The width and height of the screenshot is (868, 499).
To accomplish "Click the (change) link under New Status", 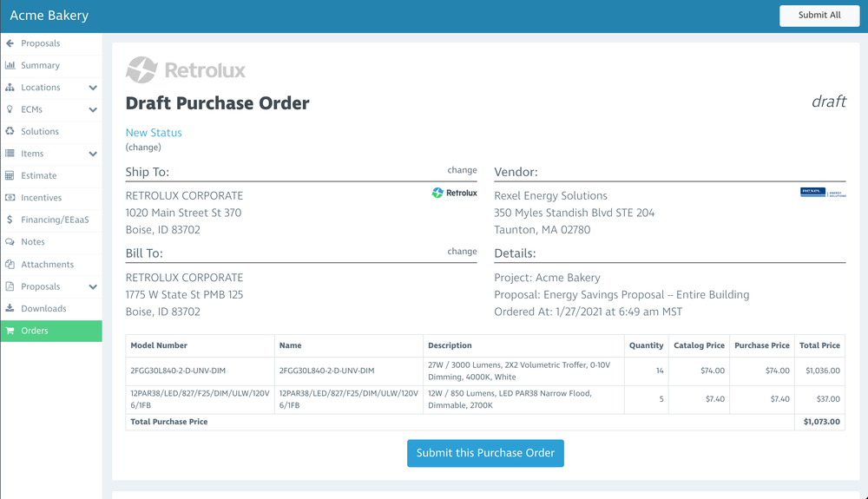I will pyautogui.click(x=143, y=148).
